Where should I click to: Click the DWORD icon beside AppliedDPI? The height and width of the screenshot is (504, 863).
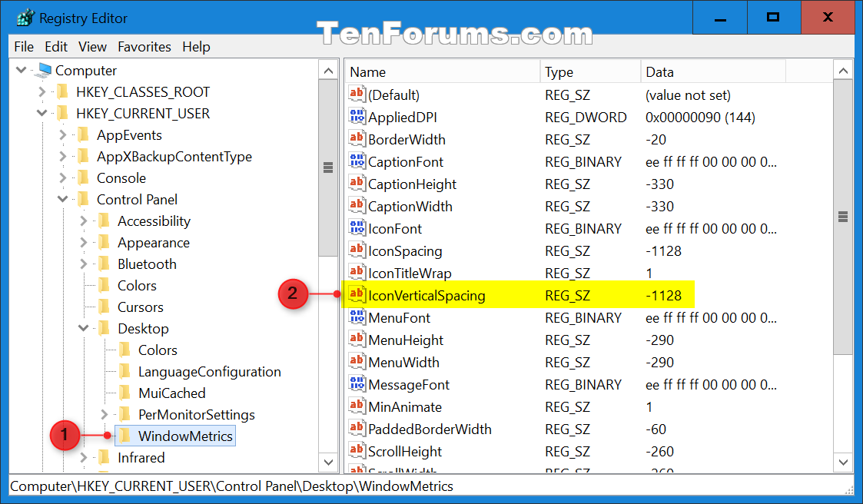(357, 117)
